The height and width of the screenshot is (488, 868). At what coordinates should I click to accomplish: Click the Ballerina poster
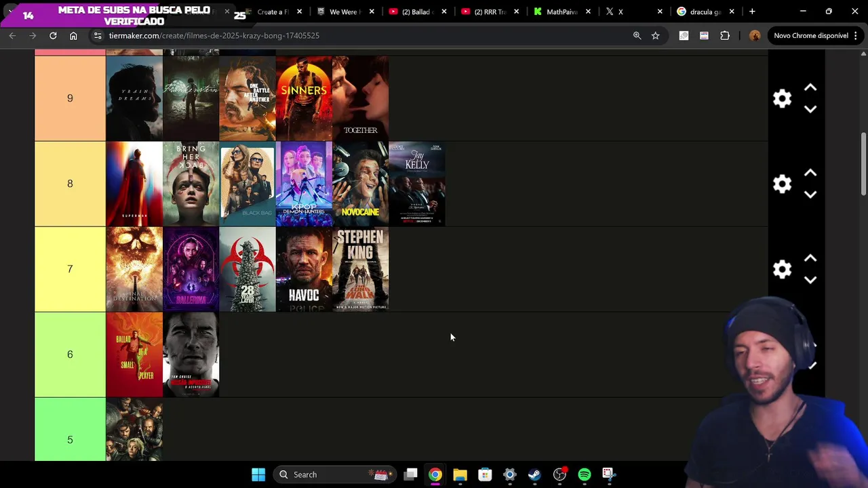click(191, 269)
